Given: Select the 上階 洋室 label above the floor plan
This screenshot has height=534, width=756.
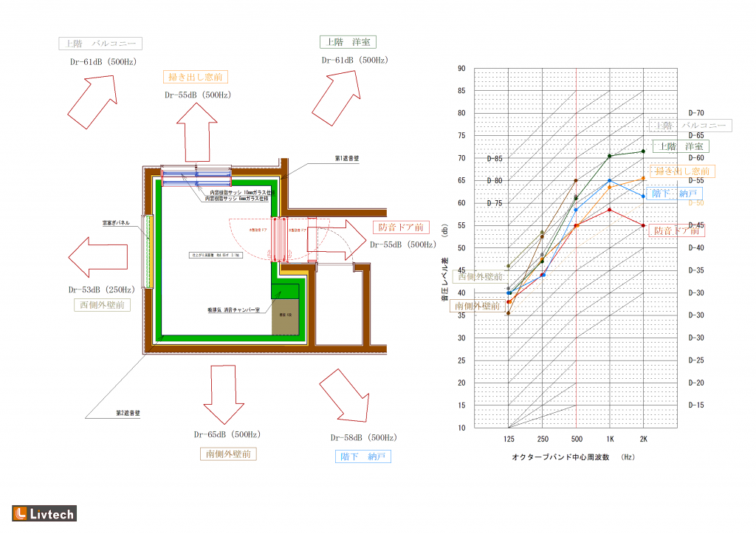Looking at the screenshot, I should coord(348,42).
